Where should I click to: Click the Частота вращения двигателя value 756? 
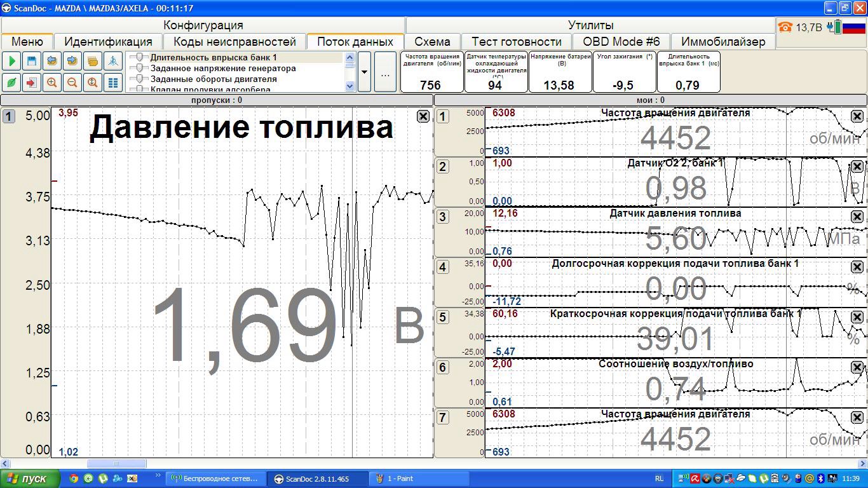point(430,85)
